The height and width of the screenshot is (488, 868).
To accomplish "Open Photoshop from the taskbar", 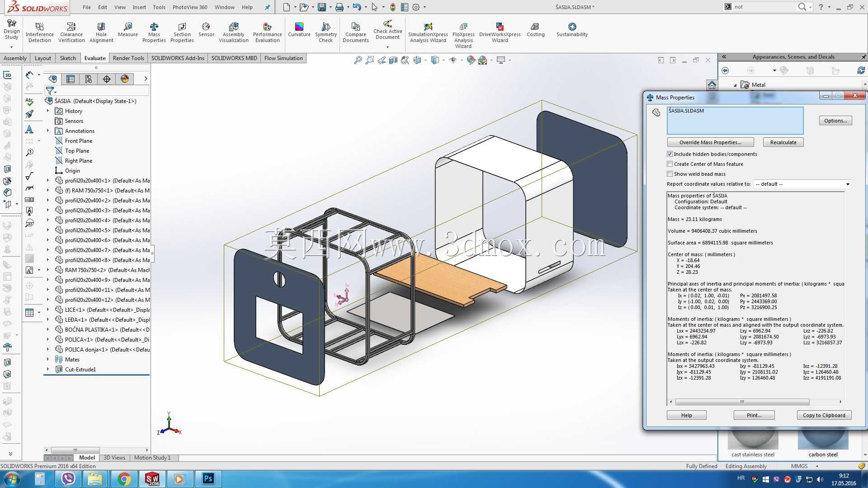I will click(208, 479).
